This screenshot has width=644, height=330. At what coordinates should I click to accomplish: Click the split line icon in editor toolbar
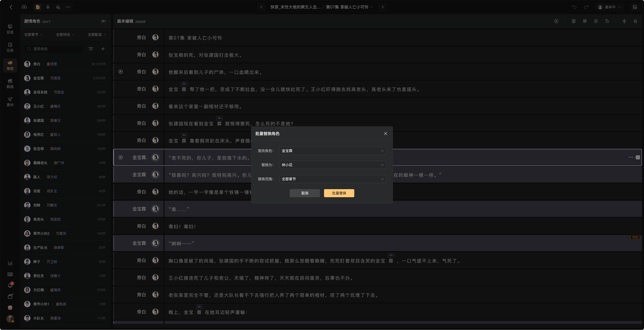coord(624,21)
